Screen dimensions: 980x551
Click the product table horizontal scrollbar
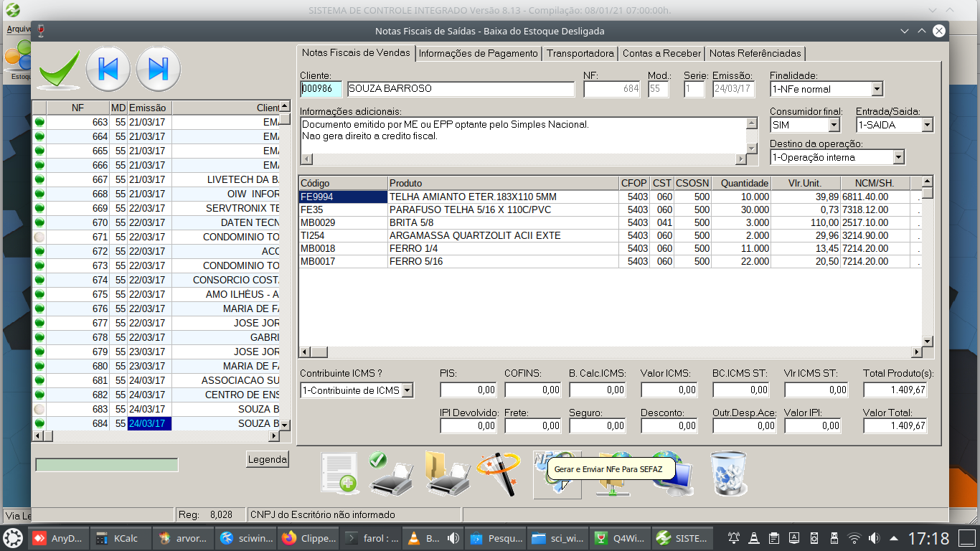click(610, 352)
